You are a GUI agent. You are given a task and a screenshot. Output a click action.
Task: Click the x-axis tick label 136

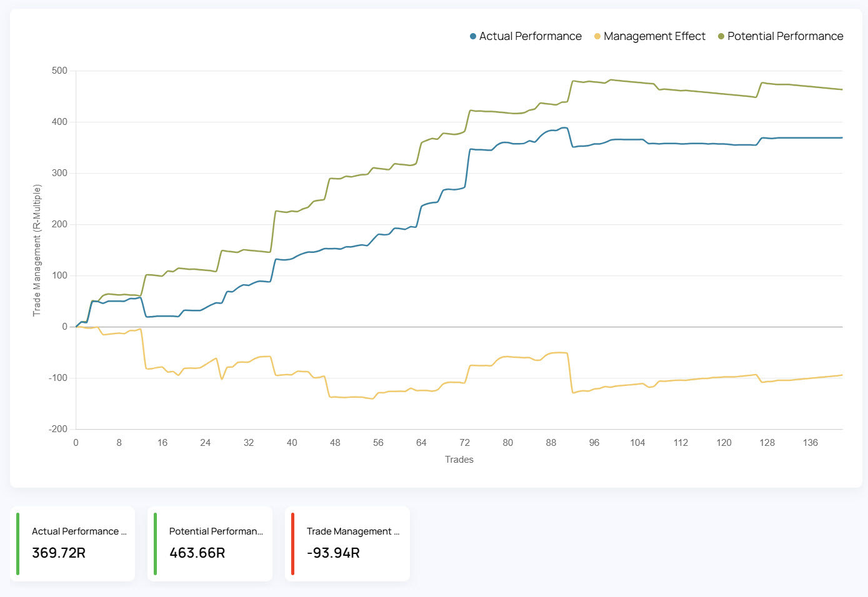point(810,443)
